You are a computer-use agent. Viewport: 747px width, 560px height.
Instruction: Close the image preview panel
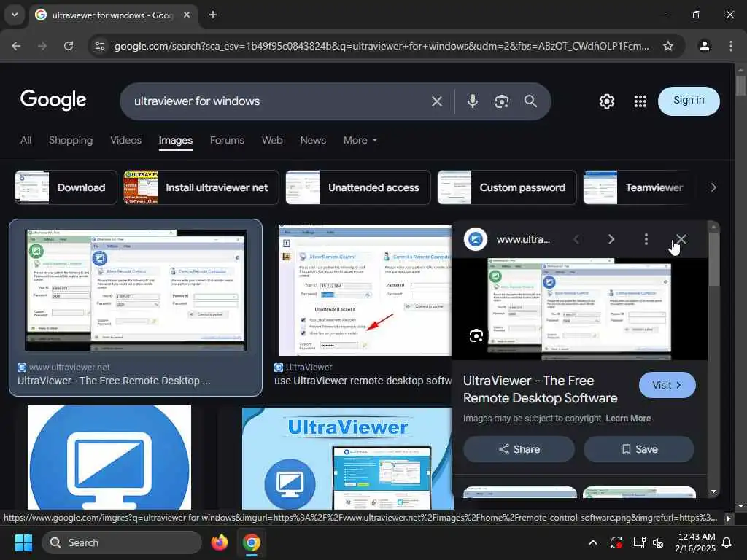click(x=681, y=239)
